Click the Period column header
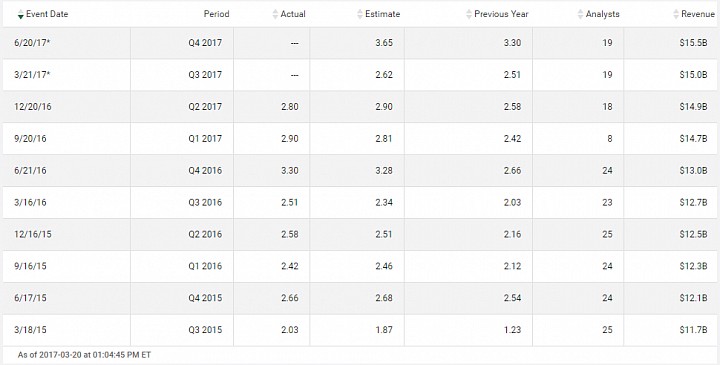Viewport: 720px width, 365px height. [x=216, y=14]
